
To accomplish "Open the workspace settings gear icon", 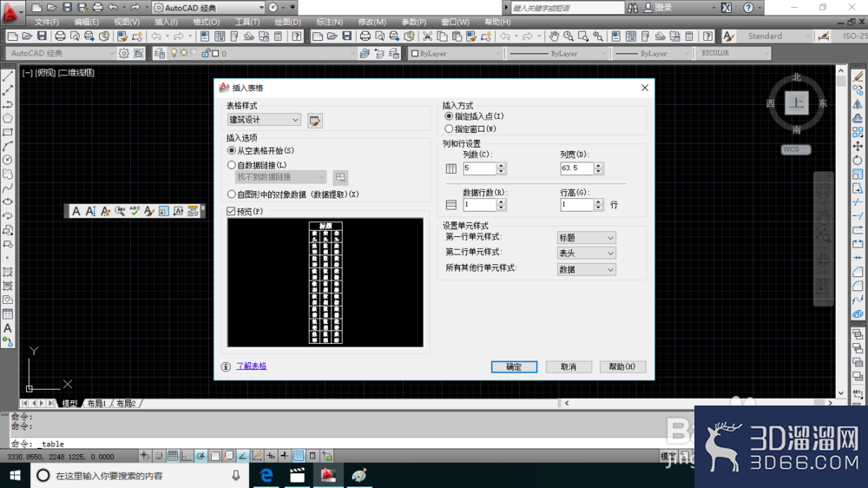I will pos(124,53).
